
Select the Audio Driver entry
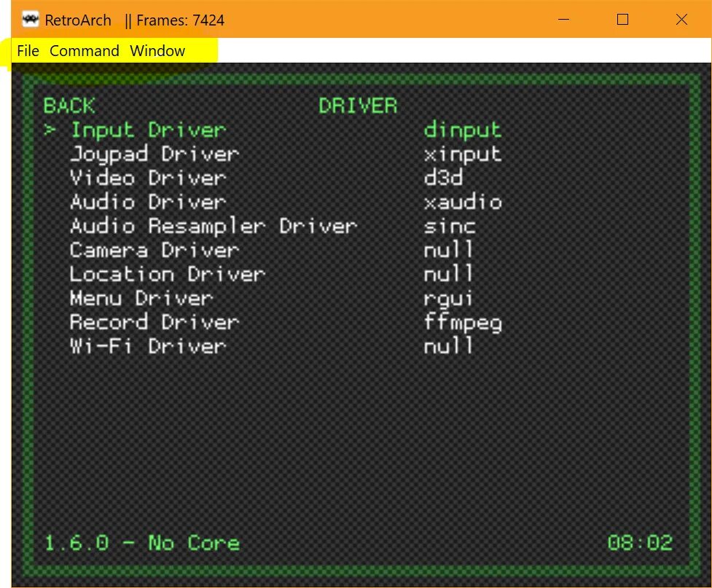click(x=148, y=202)
